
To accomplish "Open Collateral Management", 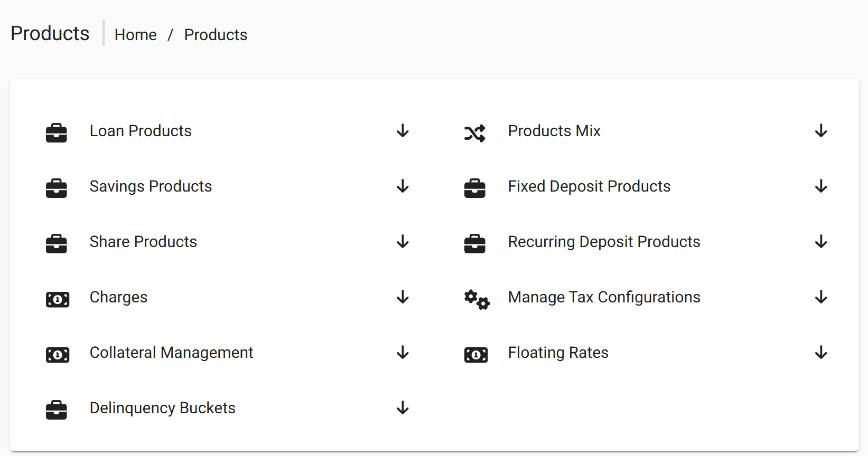I will [x=171, y=353].
